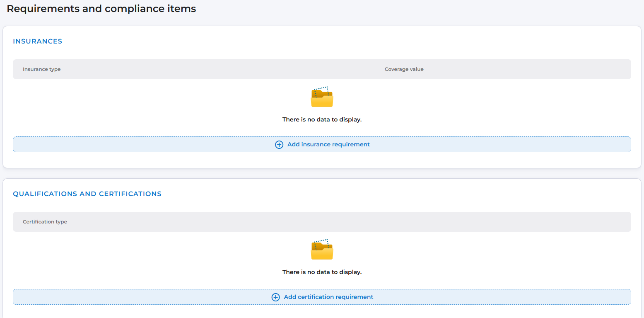
Task: Select the Insurance type column header
Action: (42, 69)
